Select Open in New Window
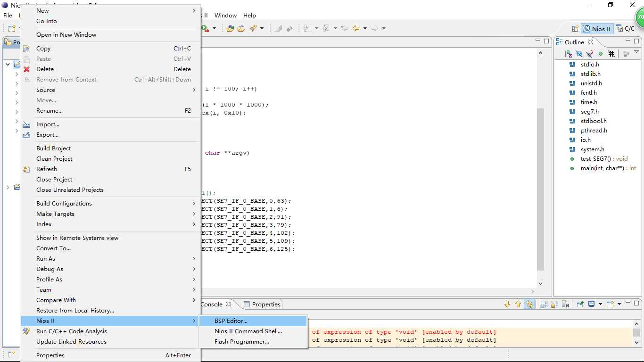644x362 pixels. (110, 35)
